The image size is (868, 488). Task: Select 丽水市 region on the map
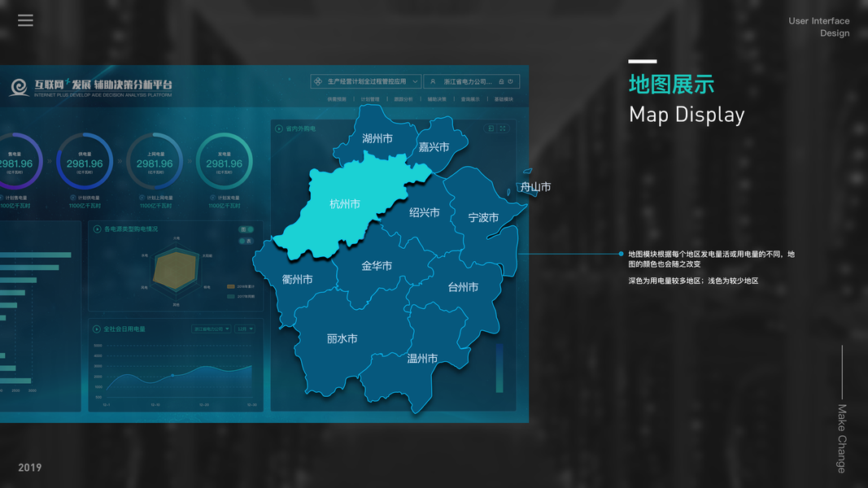point(342,338)
